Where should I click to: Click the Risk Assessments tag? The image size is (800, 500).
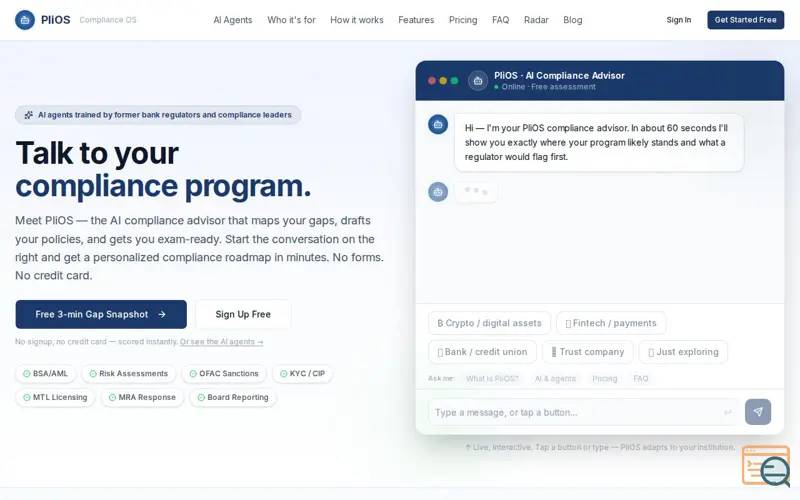(129, 373)
